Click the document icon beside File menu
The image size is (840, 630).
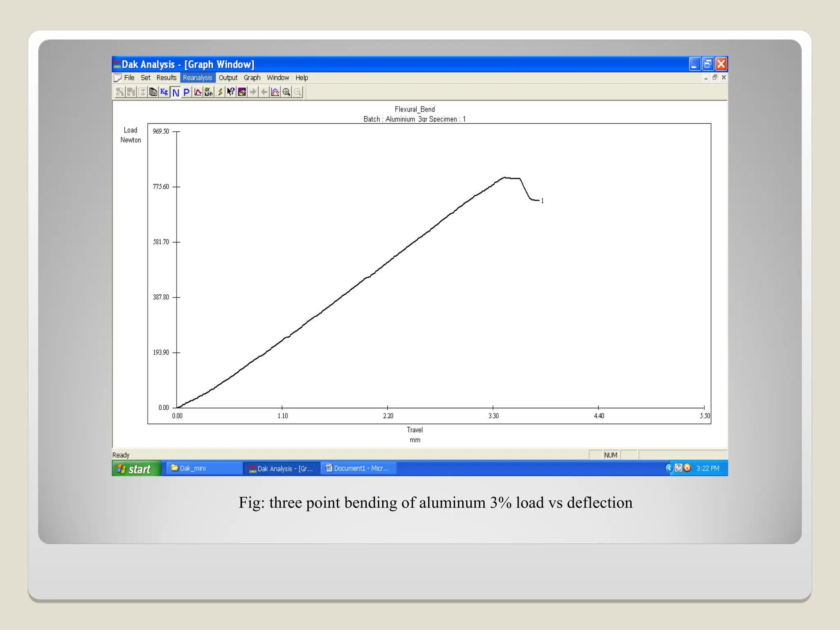tap(117, 78)
